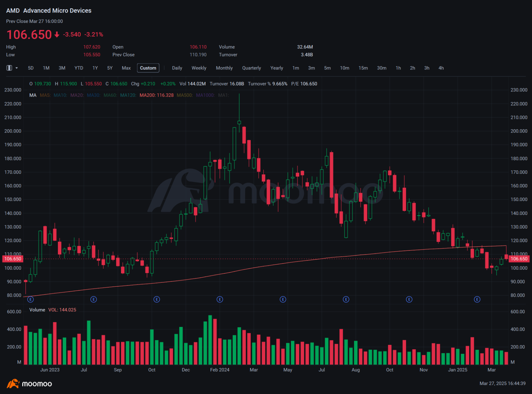
Task: Toggle the MA20 indicator label
Action: [77, 95]
